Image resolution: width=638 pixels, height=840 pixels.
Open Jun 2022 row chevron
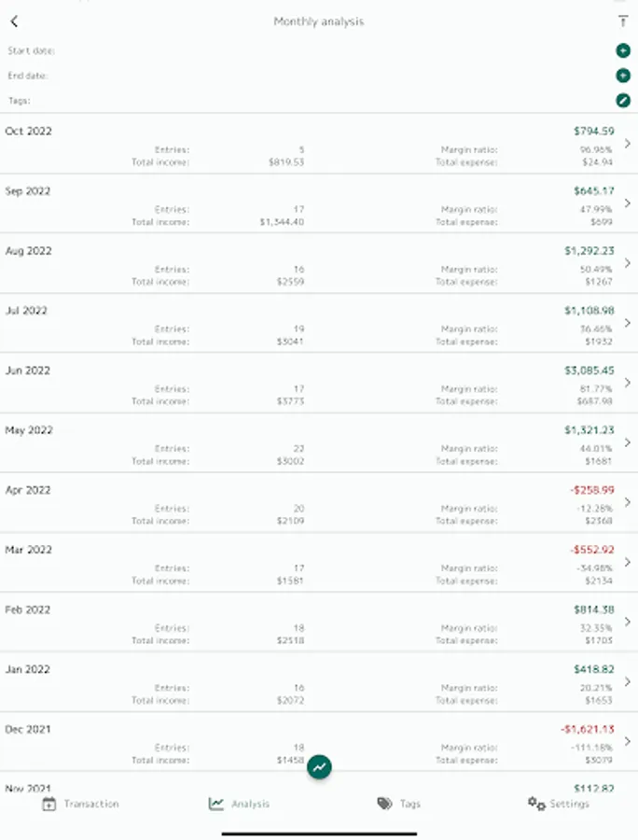tap(628, 383)
